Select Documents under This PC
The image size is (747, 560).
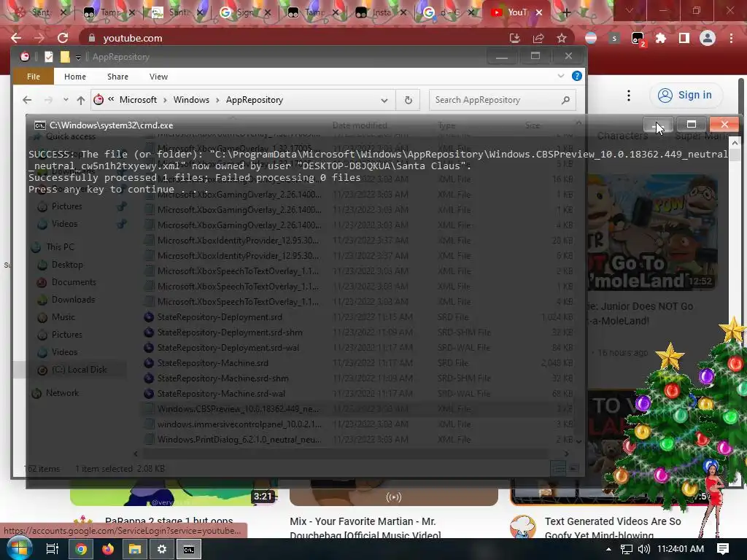(x=74, y=282)
